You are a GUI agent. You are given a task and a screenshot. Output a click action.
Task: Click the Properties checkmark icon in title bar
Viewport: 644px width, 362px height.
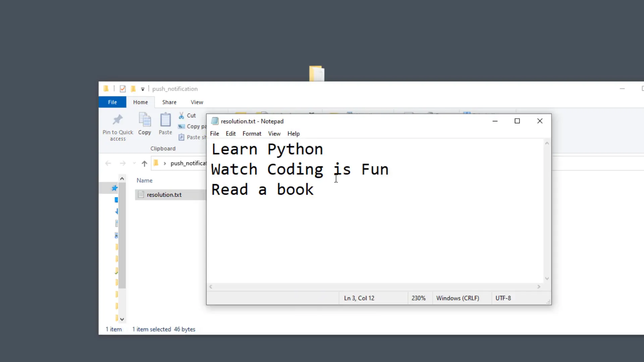(x=123, y=89)
